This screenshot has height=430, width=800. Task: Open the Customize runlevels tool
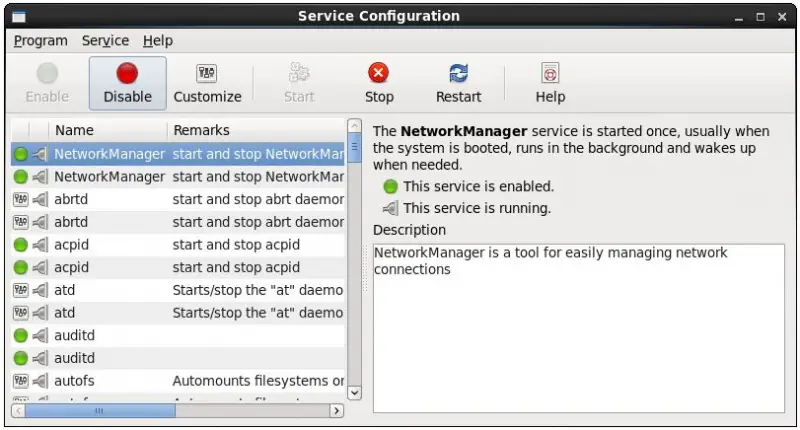click(x=207, y=83)
